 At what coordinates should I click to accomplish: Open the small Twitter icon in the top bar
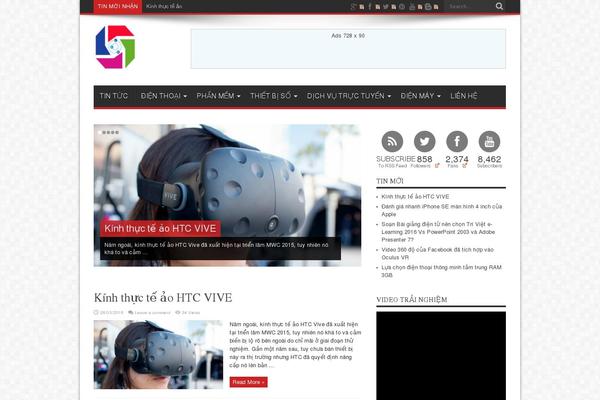pos(386,7)
